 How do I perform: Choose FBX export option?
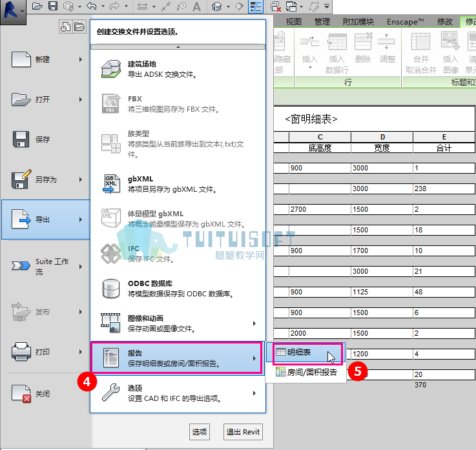178,104
